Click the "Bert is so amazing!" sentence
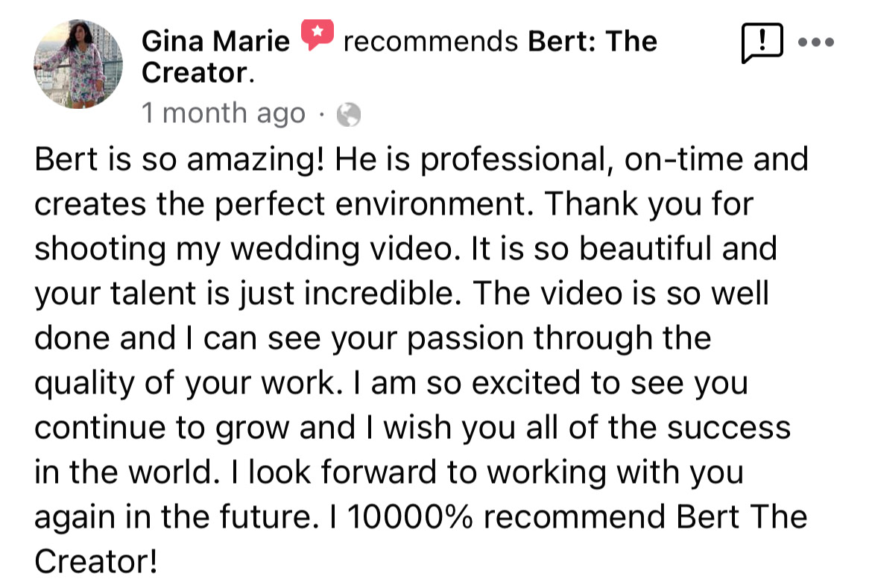The height and width of the screenshot is (588, 872). pyautogui.click(x=179, y=160)
